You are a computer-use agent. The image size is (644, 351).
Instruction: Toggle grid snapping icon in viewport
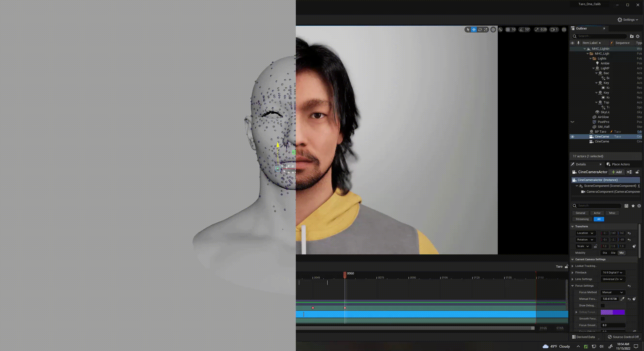pyautogui.click(x=508, y=30)
